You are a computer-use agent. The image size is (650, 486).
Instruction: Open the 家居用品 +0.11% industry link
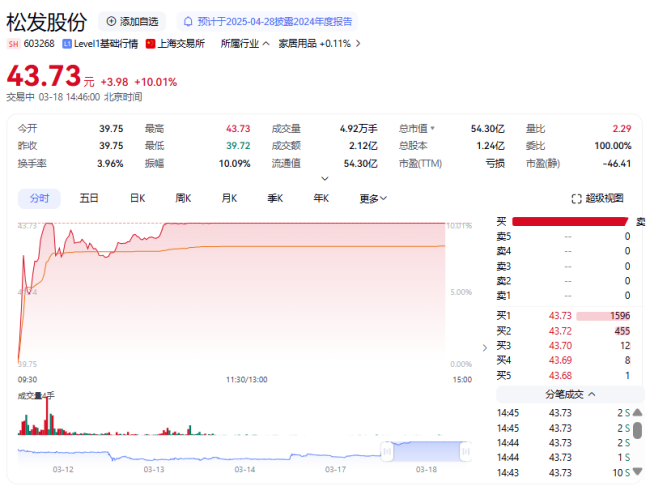(314, 44)
